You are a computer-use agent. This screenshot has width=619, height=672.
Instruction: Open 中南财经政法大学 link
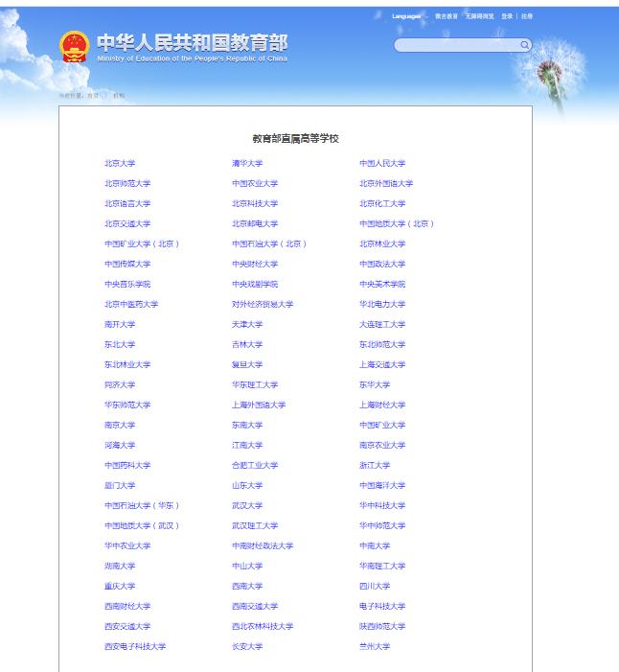click(263, 546)
